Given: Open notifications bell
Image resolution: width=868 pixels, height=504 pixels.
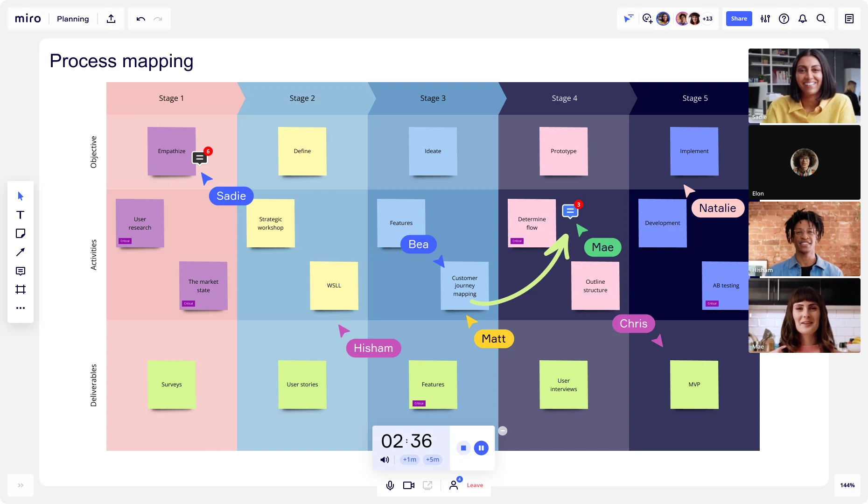Looking at the screenshot, I should tap(803, 19).
